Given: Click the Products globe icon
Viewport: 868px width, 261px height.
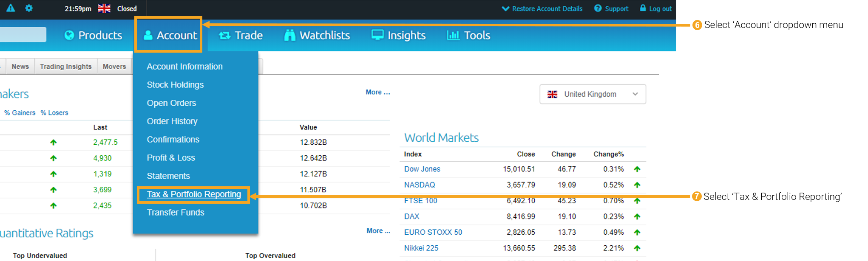Looking at the screenshot, I should point(69,35).
